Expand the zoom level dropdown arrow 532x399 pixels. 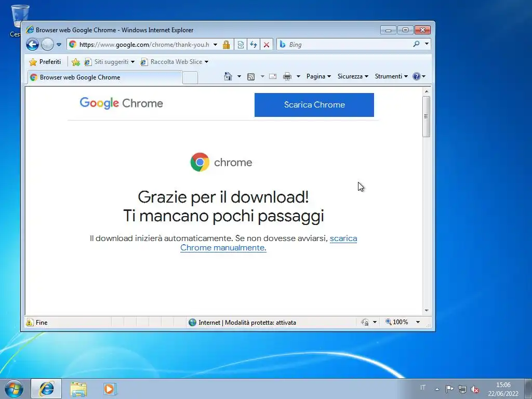[418, 322]
